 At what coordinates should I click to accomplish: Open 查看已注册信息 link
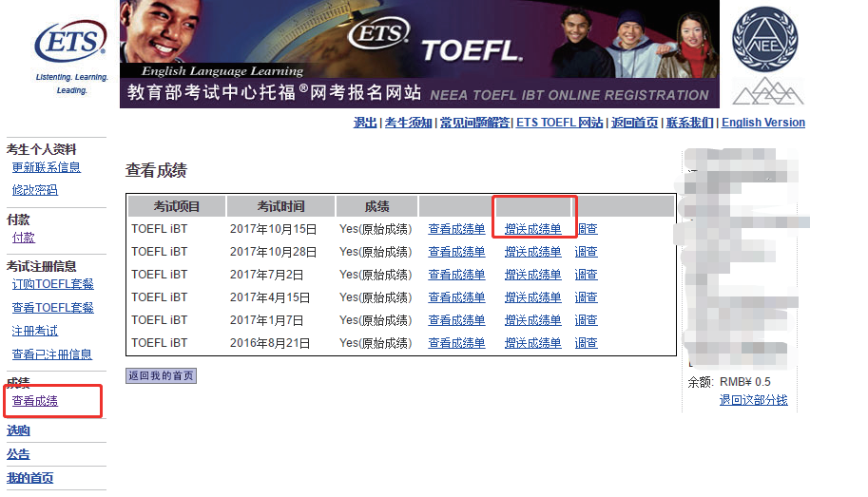pyautogui.click(x=52, y=354)
